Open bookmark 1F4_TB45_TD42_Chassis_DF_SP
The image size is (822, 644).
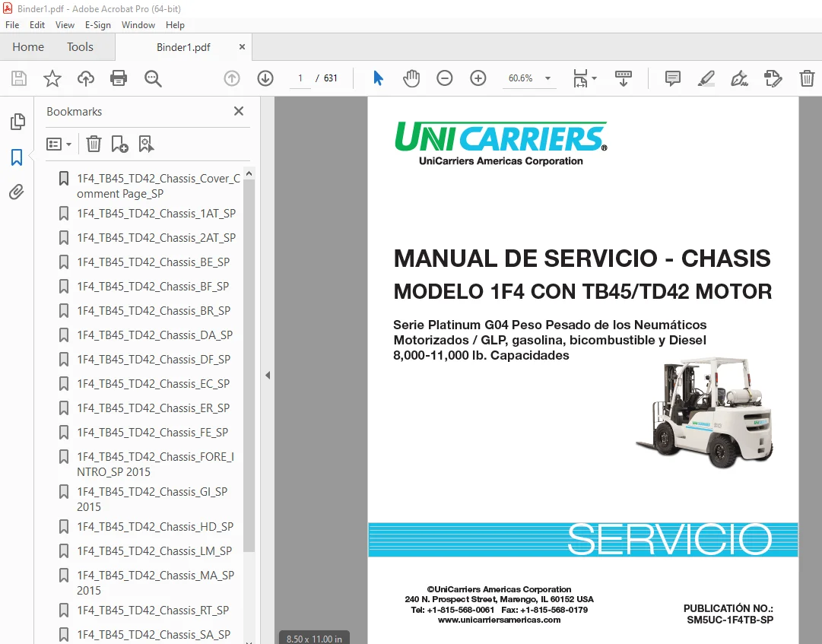coord(154,360)
